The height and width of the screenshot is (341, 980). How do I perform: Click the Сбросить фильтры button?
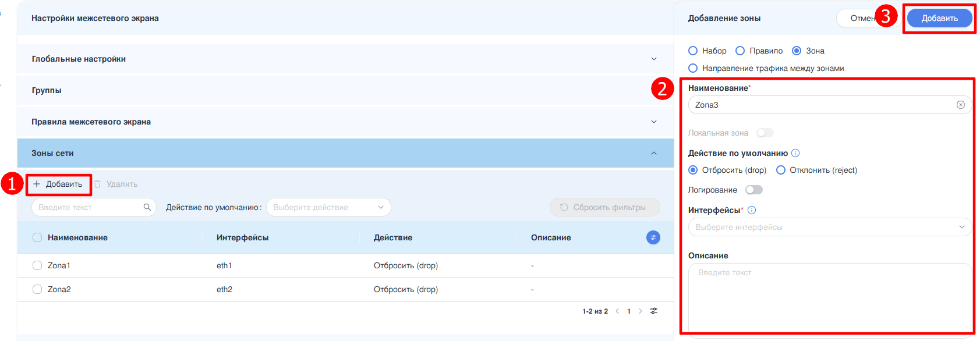coord(604,207)
